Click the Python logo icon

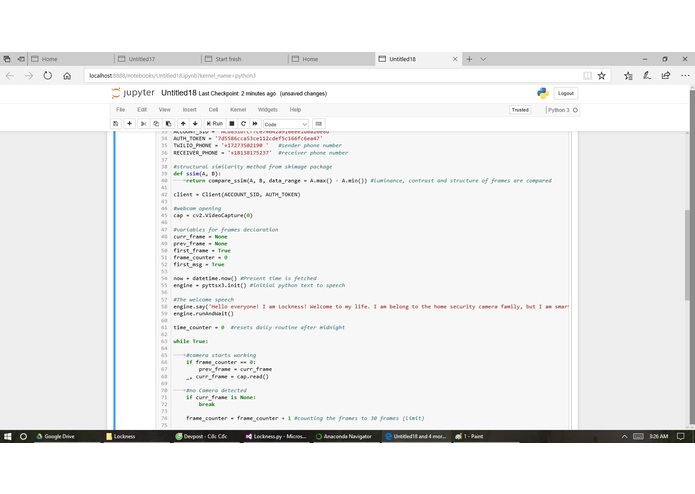click(x=543, y=93)
